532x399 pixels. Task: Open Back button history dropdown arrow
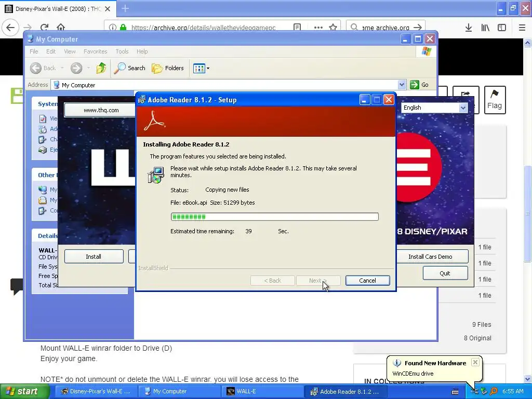coord(62,68)
